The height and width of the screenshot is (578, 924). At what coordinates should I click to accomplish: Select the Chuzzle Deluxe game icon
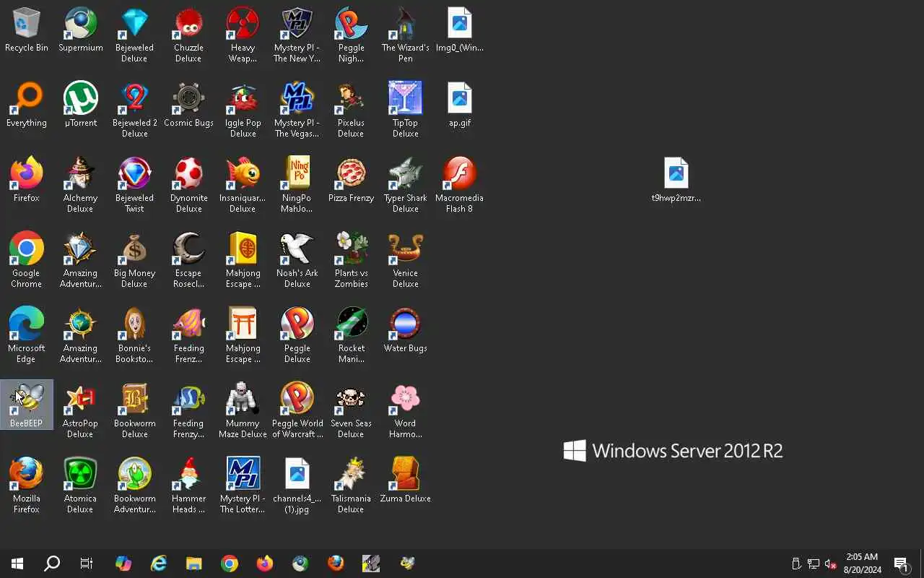coord(188,35)
